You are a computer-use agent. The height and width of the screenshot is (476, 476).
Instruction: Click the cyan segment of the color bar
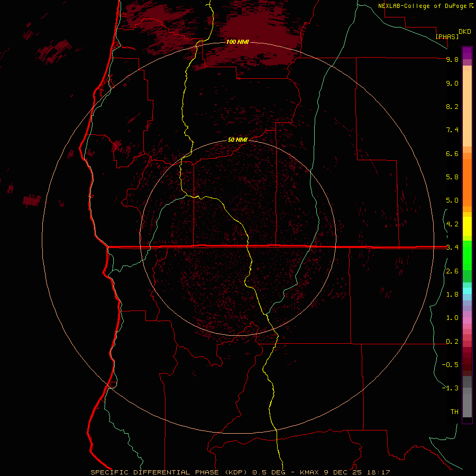click(x=467, y=291)
